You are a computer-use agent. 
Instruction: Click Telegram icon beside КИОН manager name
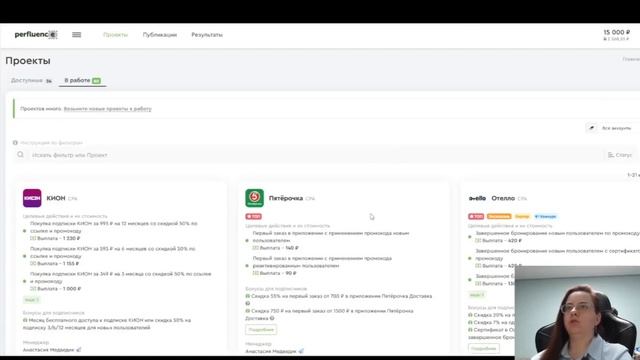pyautogui.click(x=79, y=349)
